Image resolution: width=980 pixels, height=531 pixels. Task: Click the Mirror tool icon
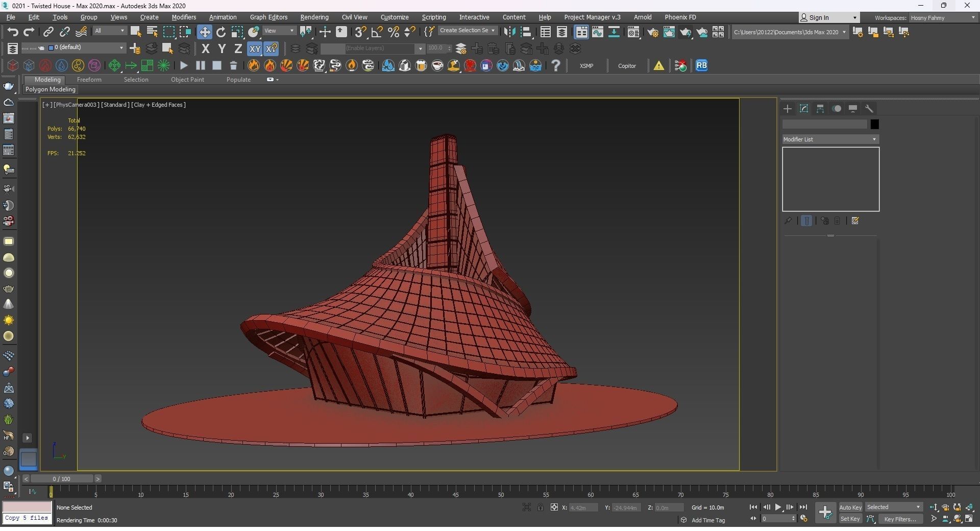coord(509,32)
